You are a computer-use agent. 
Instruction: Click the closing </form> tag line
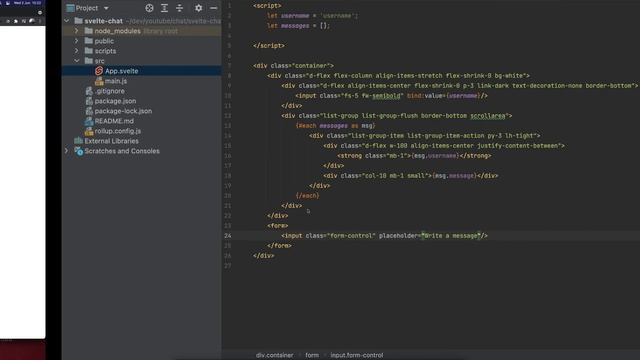279,246
